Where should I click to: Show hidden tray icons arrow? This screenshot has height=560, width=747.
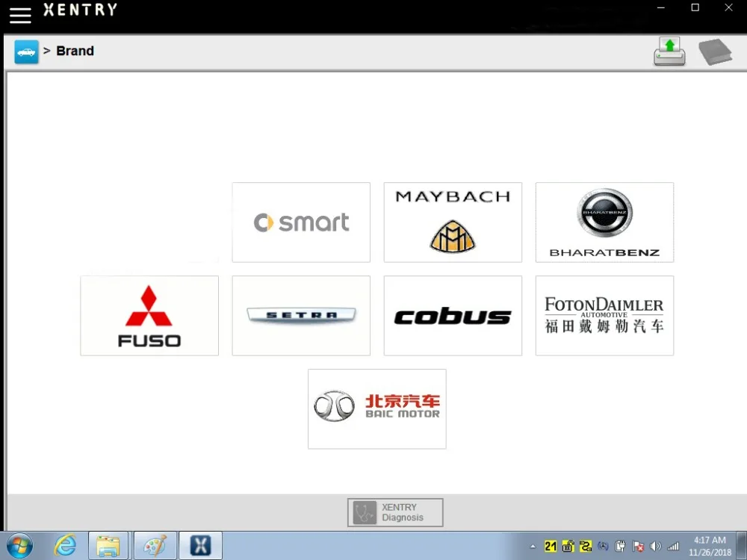point(533,547)
